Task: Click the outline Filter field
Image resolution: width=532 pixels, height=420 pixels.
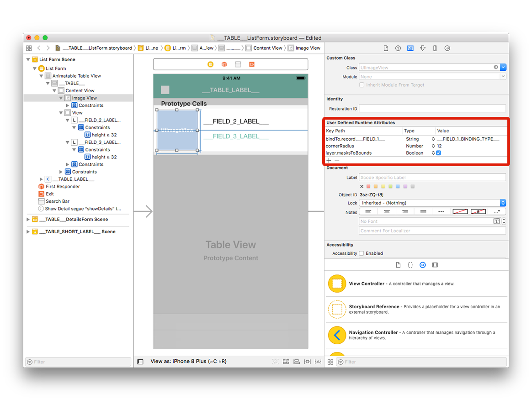Action: tap(78, 362)
